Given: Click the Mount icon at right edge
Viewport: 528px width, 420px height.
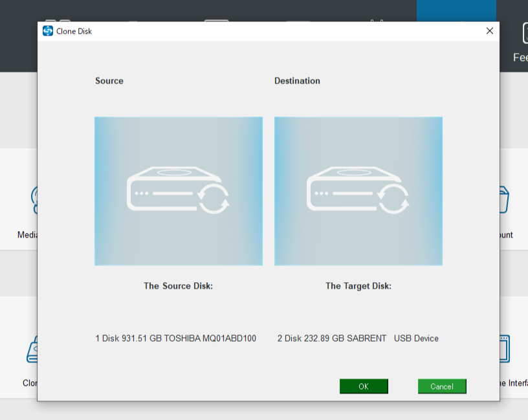Looking at the screenshot, I should coord(505,201).
